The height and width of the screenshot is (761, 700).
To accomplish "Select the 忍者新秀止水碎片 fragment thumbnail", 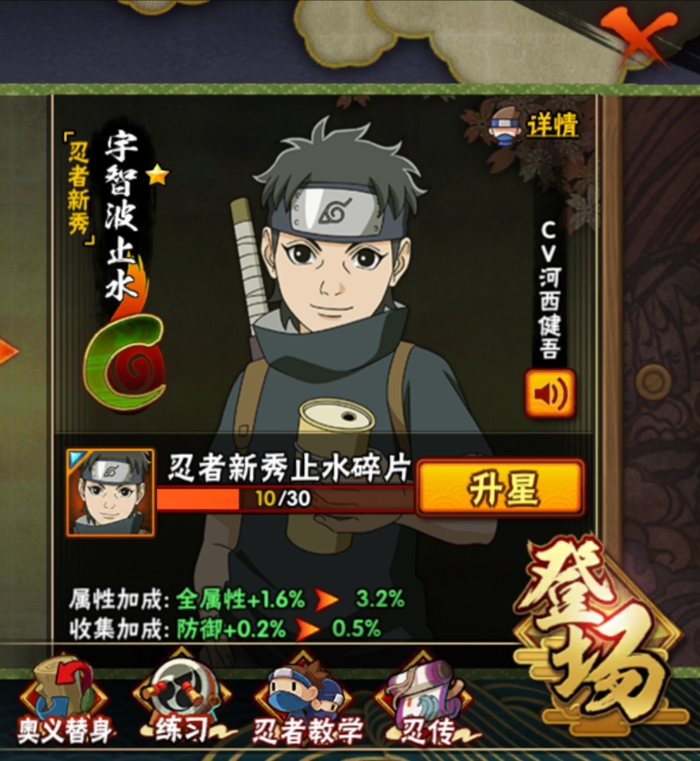I will 111,492.
